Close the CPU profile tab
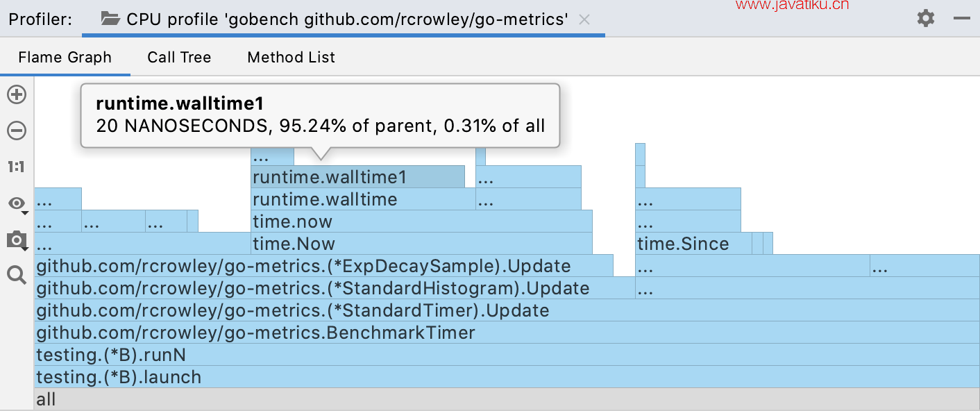 [x=584, y=19]
